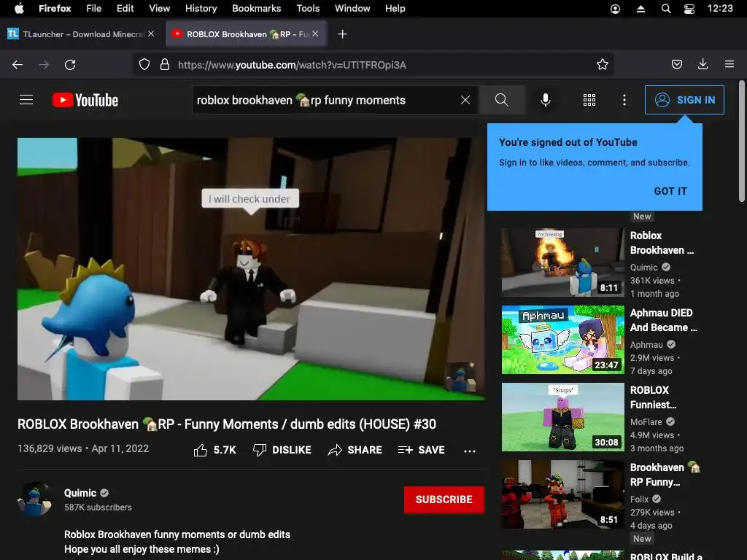
Task: Open the Firefox downloads panel
Action: (703, 64)
